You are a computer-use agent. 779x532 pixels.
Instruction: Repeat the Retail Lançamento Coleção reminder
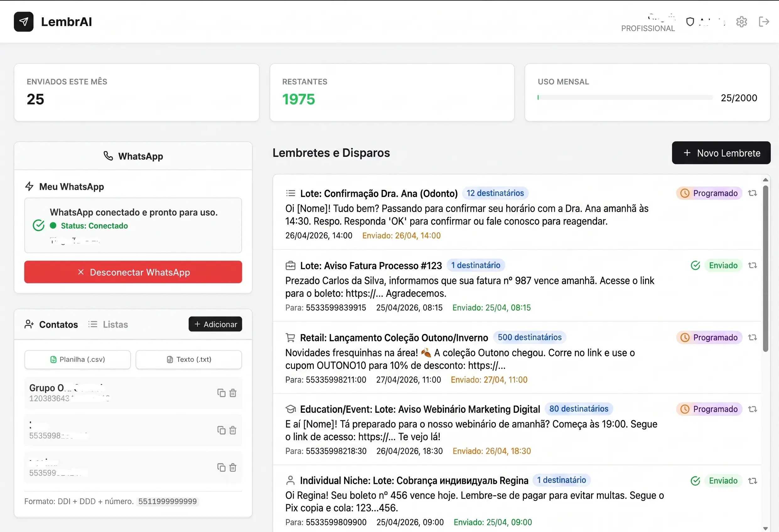coord(753,337)
